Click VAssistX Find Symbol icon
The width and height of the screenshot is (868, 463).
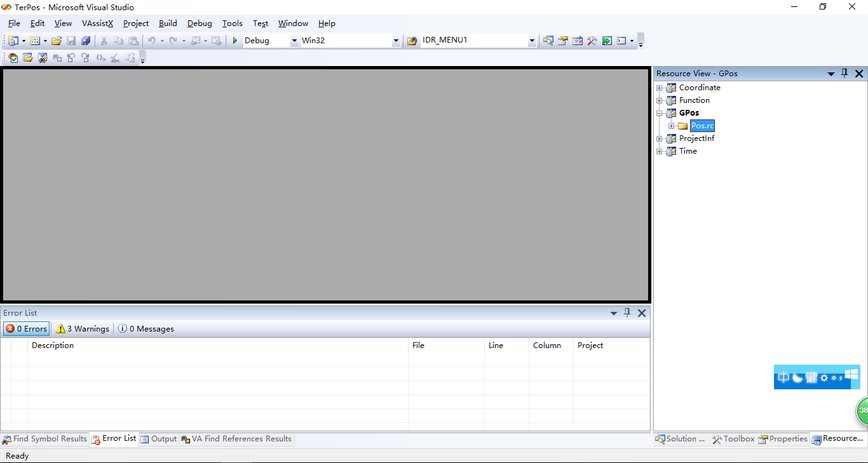[43, 58]
